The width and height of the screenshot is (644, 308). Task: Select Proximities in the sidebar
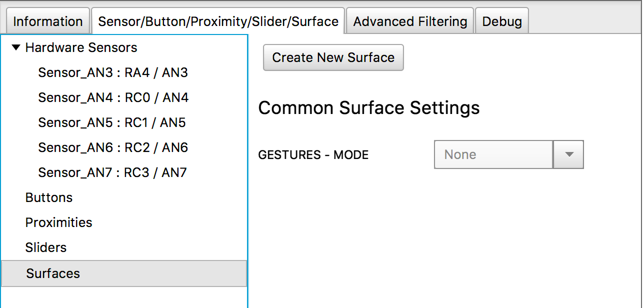(x=58, y=222)
